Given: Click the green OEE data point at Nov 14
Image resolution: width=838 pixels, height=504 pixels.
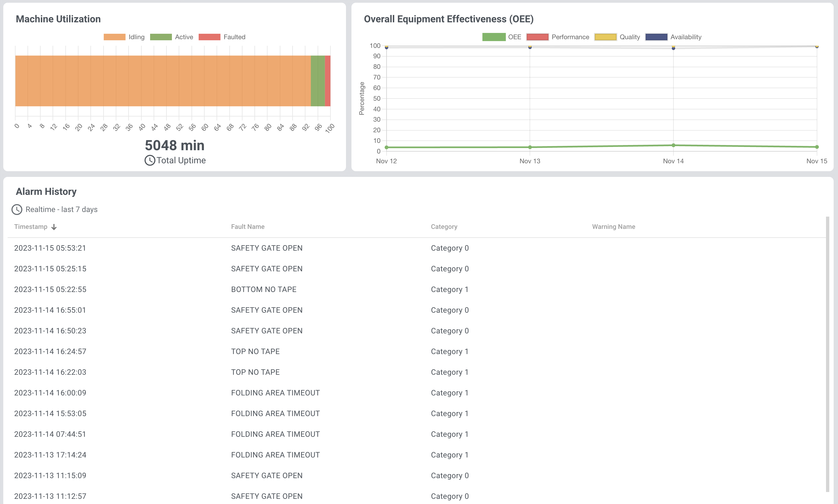Looking at the screenshot, I should [673, 145].
